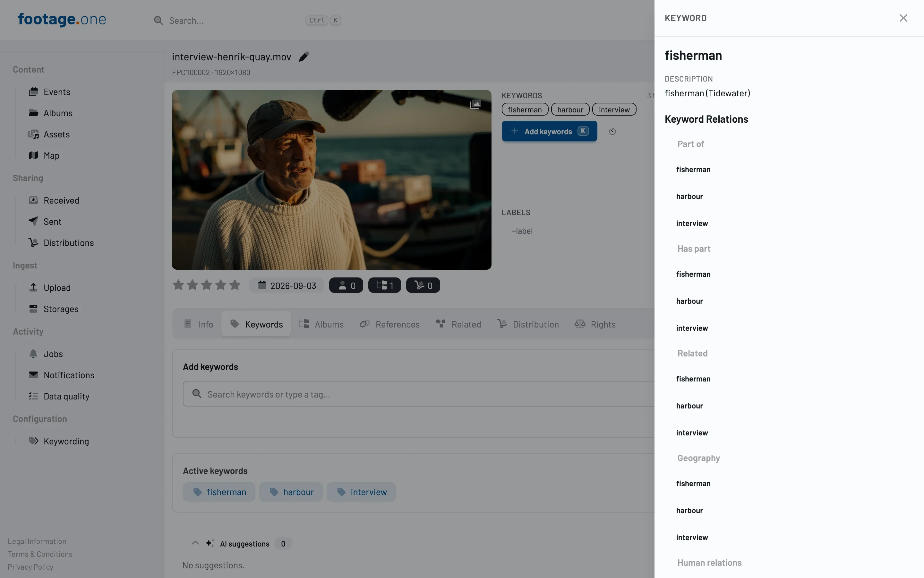The image size is (924, 578).
Task: Click the distributions count badge showing 0
Action: pyautogui.click(x=423, y=285)
